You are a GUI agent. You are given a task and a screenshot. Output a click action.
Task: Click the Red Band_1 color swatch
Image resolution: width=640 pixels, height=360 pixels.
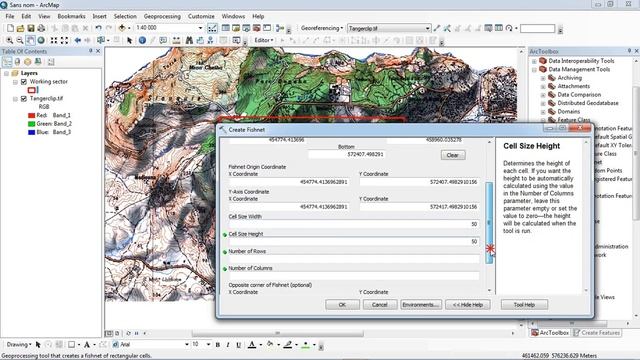[x=31, y=116]
